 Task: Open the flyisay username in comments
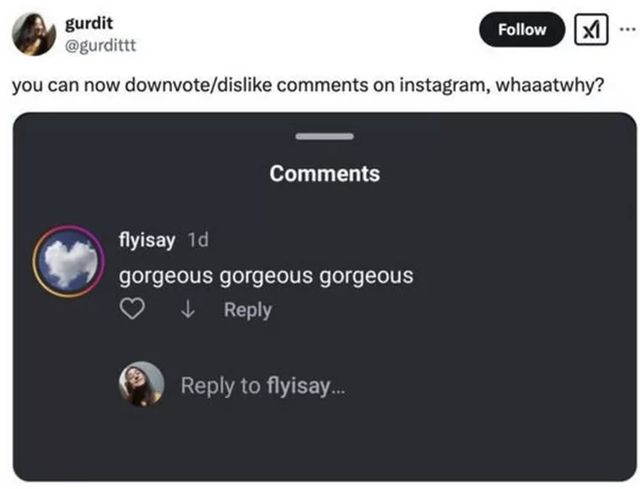tap(148, 240)
